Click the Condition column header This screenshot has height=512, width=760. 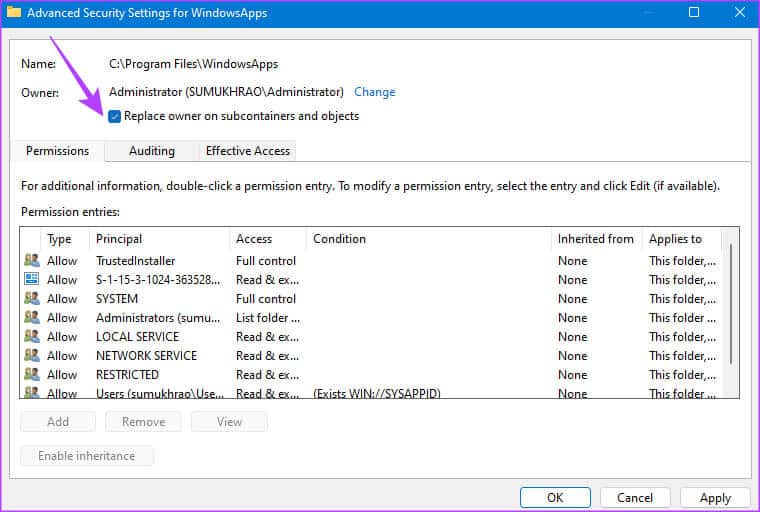429,239
